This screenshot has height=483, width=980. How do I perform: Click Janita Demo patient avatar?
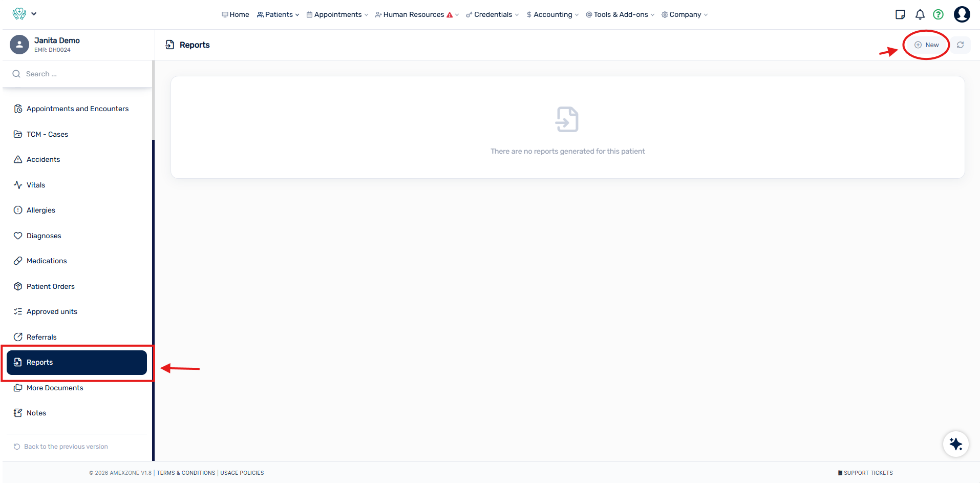tap(19, 45)
